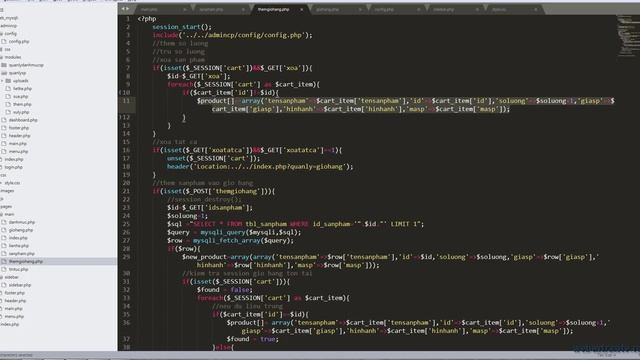The image size is (640, 360).
Task: Close the giohang.php editor tab
Action: click(x=360, y=9)
